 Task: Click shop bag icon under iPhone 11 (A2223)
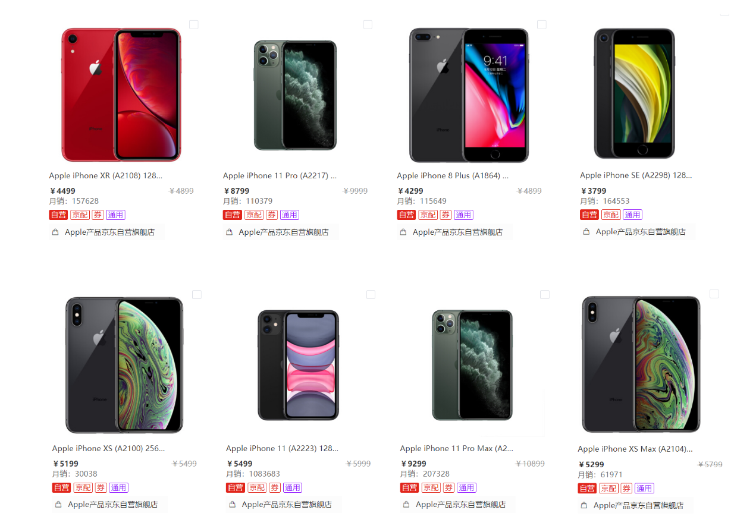click(x=233, y=505)
